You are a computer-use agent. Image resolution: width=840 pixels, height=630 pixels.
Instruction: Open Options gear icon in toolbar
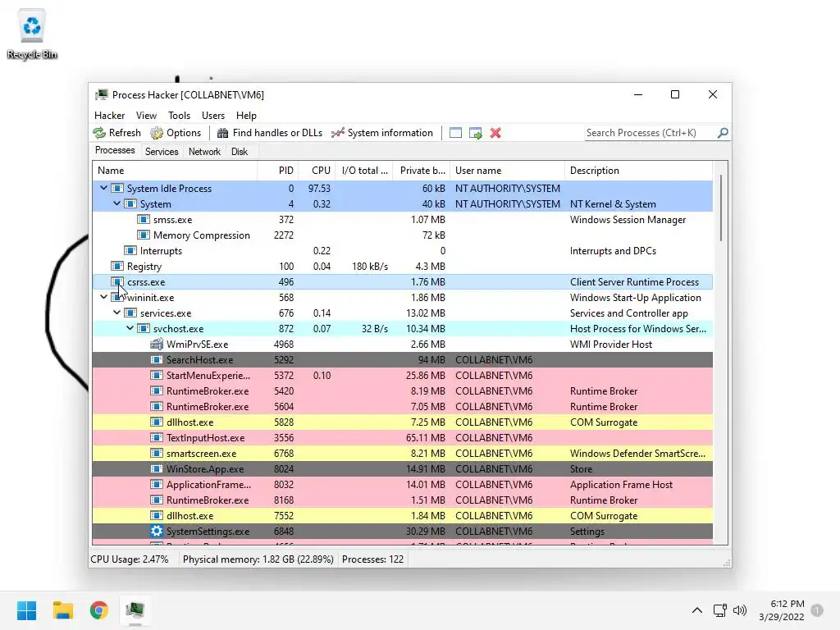pos(157,133)
